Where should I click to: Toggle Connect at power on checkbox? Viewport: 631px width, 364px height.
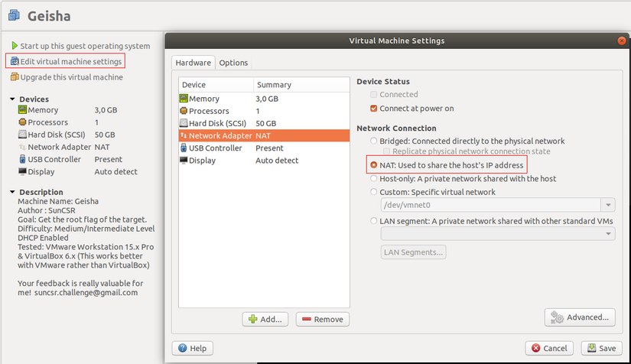[374, 109]
